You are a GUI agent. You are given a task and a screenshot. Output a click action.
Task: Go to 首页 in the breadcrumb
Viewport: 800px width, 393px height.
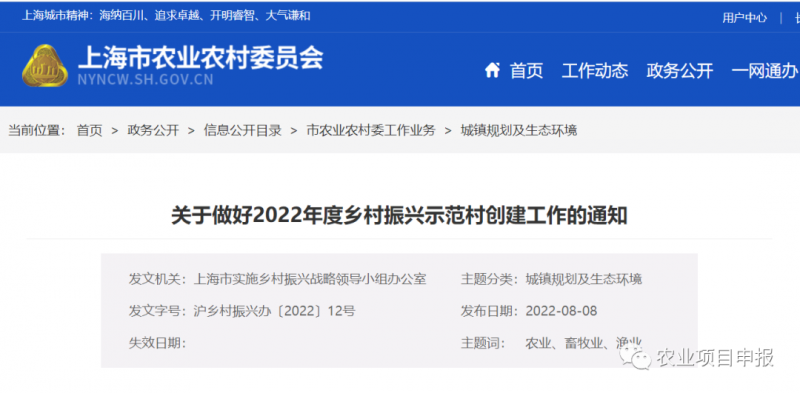[x=89, y=130]
